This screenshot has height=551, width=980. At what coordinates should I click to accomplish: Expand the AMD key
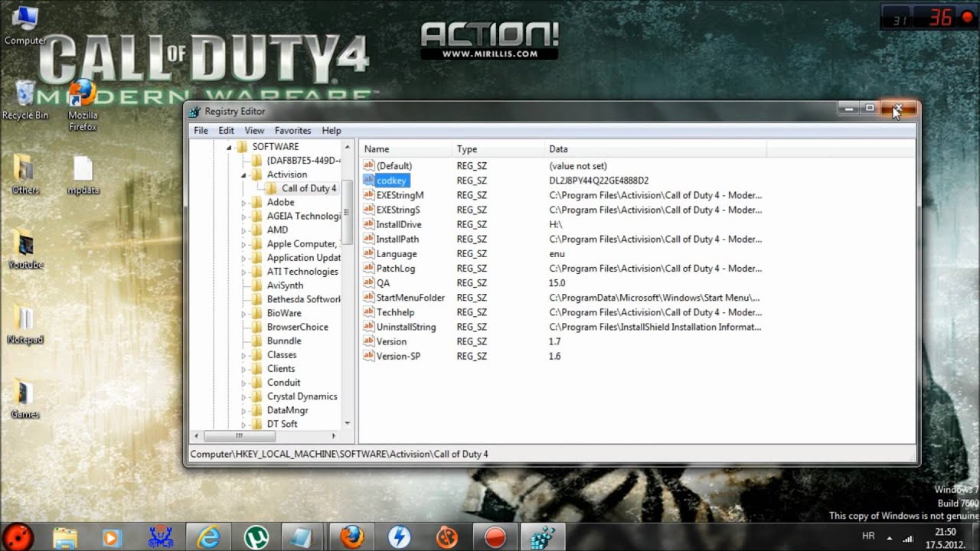pyautogui.click(x=244, y=230)
